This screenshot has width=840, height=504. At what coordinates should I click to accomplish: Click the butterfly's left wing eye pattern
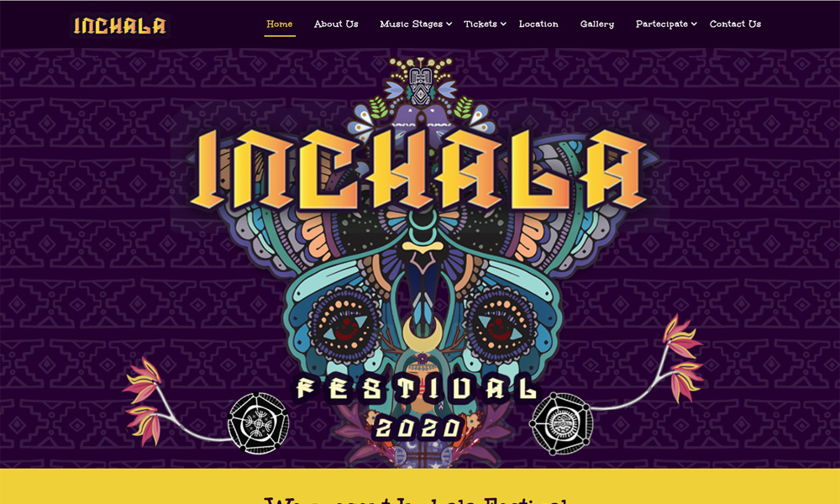pyautogui.click(x=344, y=326)
